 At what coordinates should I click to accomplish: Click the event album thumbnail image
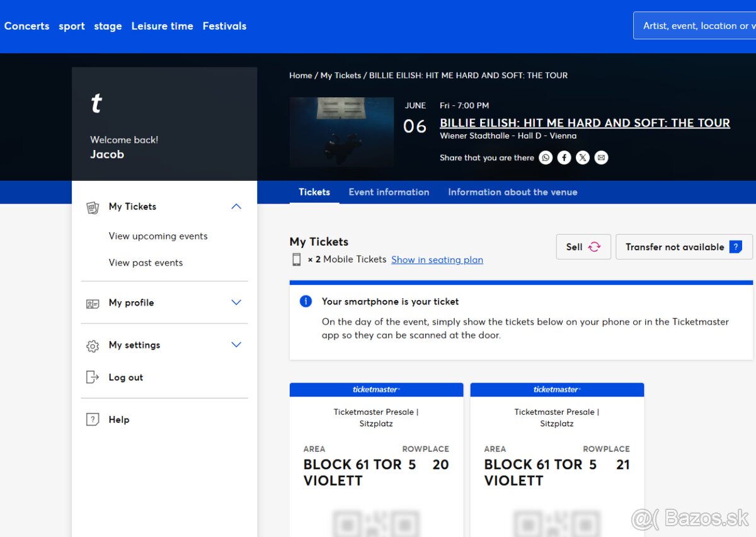pos(341,132)
